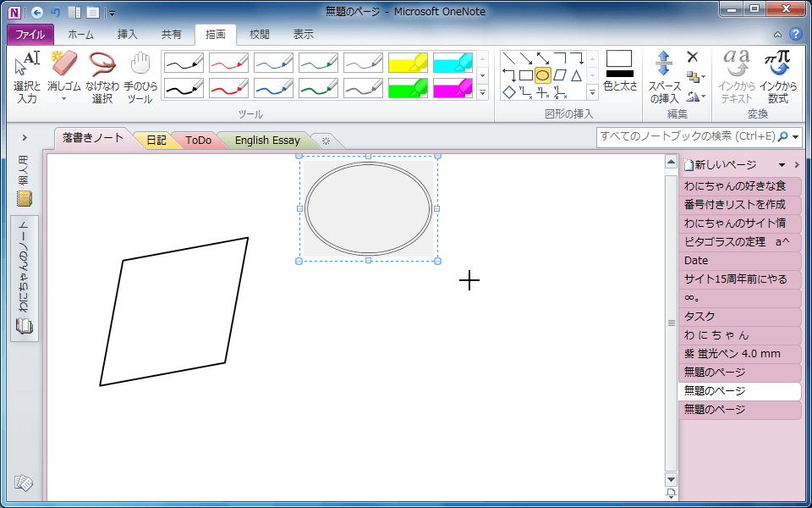Enable the 手のひらツール panning hand

140,78
